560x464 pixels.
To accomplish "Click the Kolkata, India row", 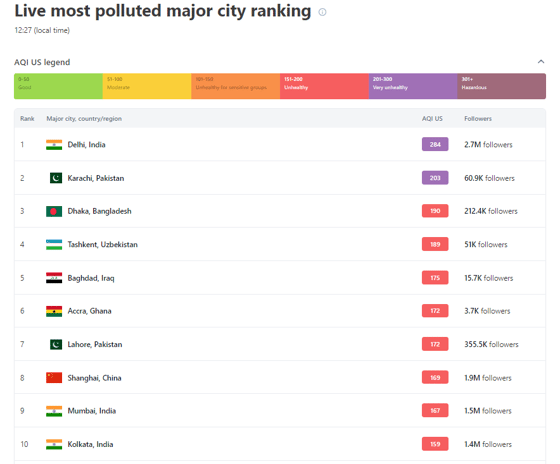I will click(x=280, y=444).
